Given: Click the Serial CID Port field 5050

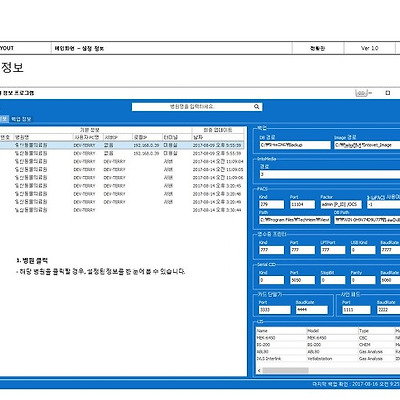Looking at the screenshot, I should [x=302, y=280].
